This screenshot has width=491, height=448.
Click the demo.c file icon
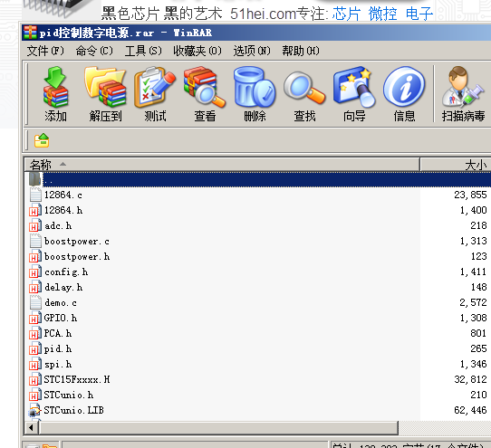35,302
